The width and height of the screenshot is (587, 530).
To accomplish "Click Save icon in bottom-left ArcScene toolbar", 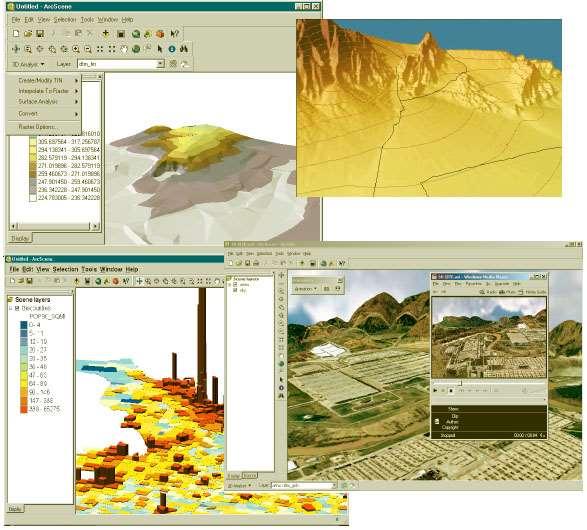I will pos(29,281).
